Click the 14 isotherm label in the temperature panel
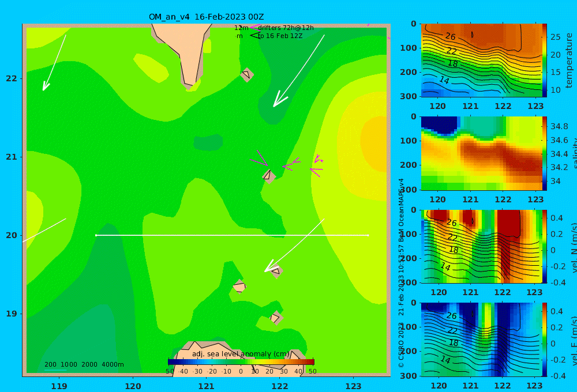 coord(444,80)
